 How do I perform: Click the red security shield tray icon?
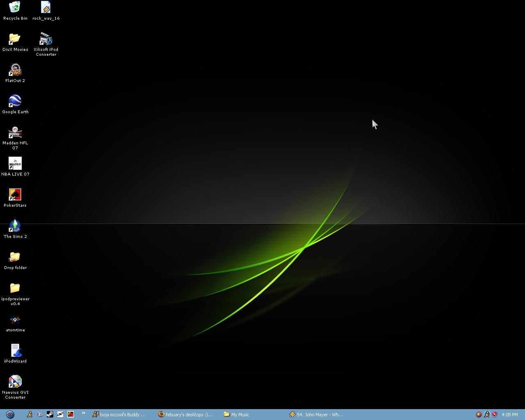[494, 415]
